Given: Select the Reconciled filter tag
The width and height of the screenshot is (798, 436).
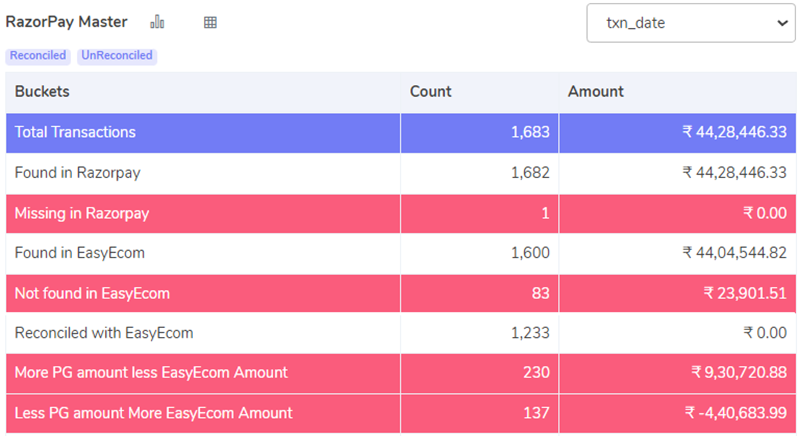Looking at the screenshot, I should tap(38, 55).
